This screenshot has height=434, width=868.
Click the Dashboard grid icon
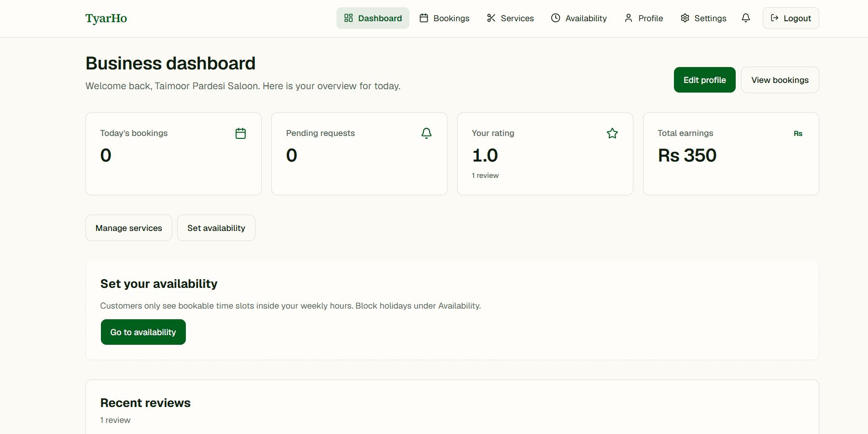[x=349, y=18]
